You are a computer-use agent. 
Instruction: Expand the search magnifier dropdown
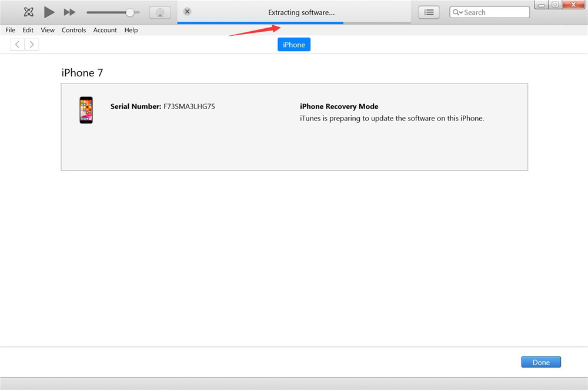click(457, 12)
